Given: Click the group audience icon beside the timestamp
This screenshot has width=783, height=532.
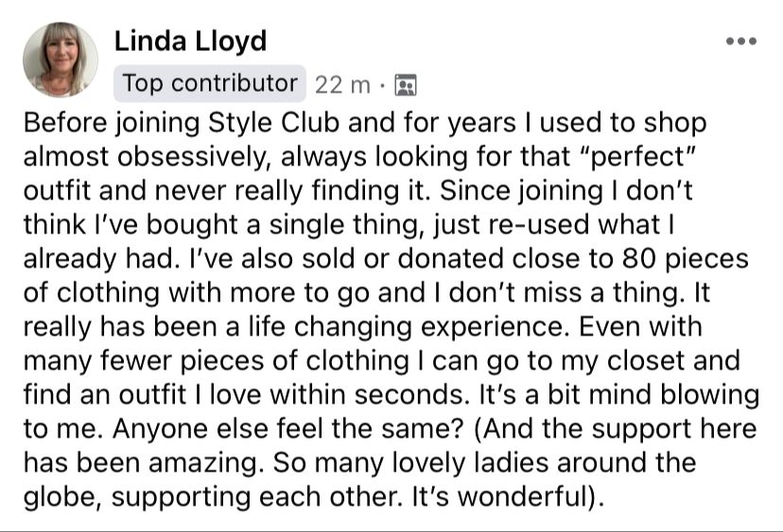Looking at the screenshot, I should [x=406, y=85].
